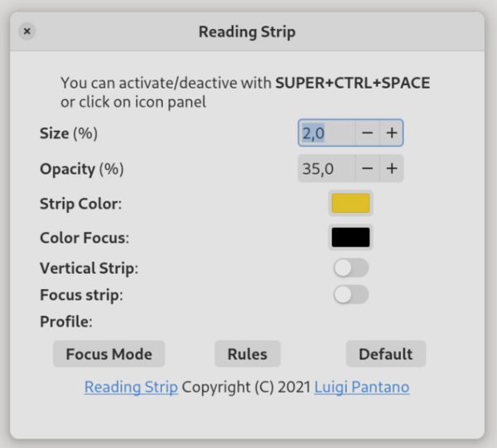Click the Vertical Strip label text
Viewport: 497px width, 448px height.
point(89,268)
